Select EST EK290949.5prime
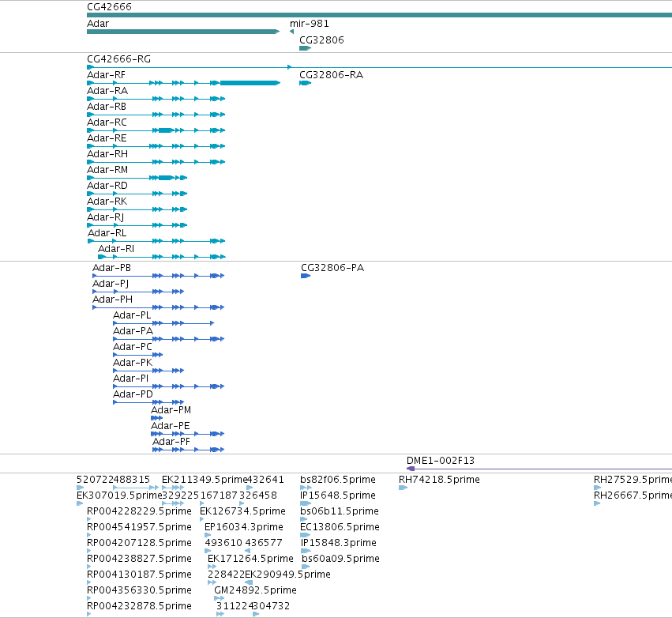 (x=287, y=575)
